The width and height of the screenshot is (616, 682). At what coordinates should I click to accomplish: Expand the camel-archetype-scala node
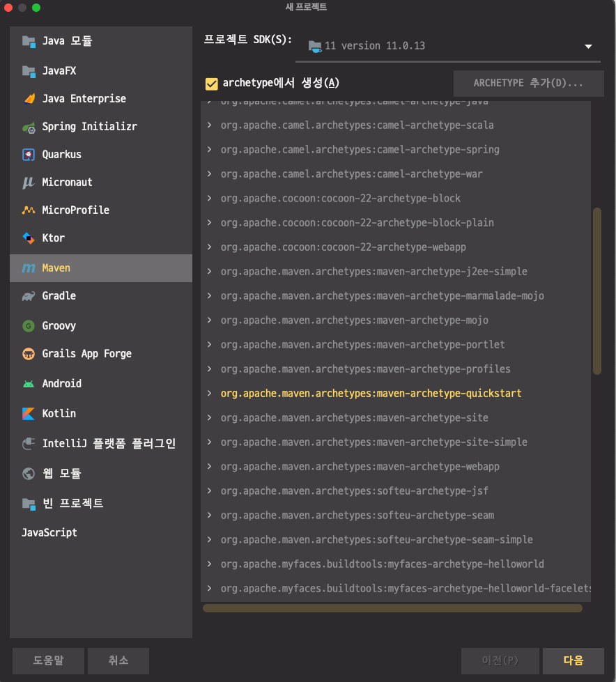pyautogui.click(x=210, y=125)
